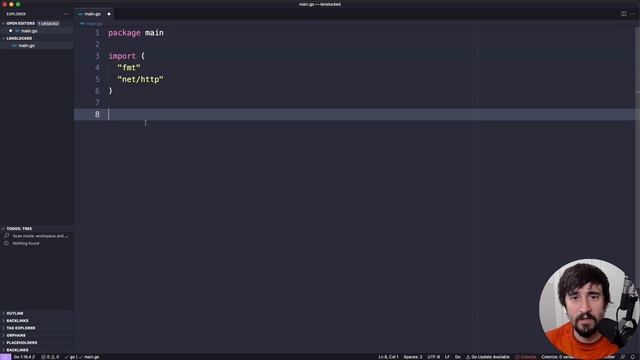Change end of line sequence via LF
Image resolution: width=640 pixels, height=360 pixels.
(447, 357)
